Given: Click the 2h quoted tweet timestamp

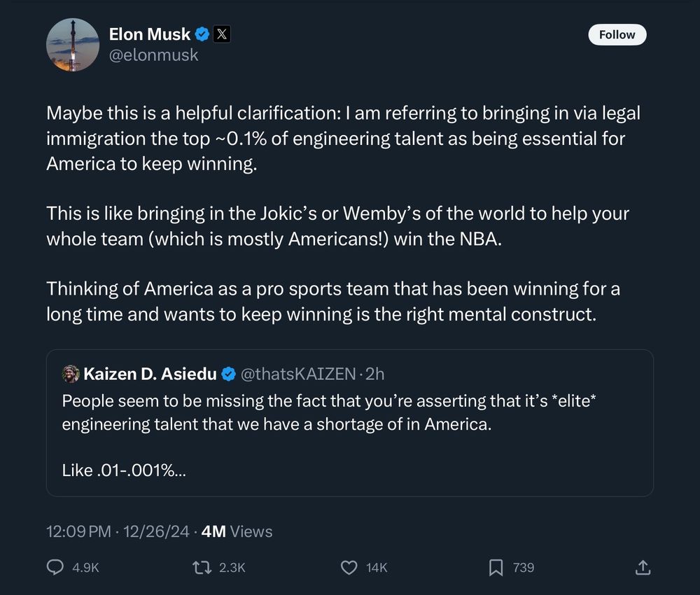Looking at the screenshot, I should point(374,374).
